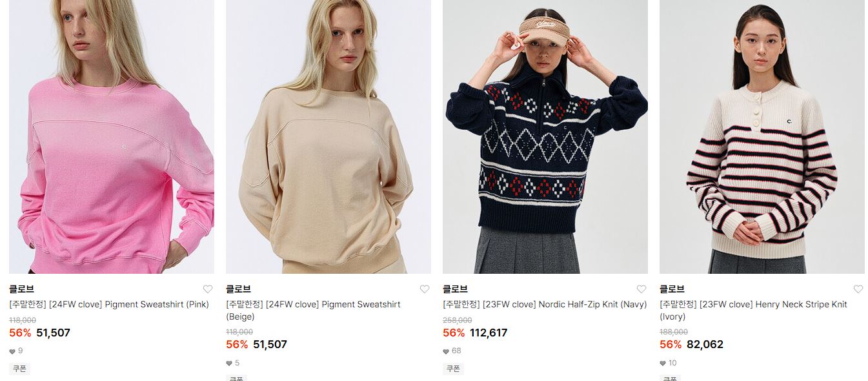868x381 pixels.
Task: Click the small likes heart showing 5
Action: pyautogui.click(x=229, y=364)
